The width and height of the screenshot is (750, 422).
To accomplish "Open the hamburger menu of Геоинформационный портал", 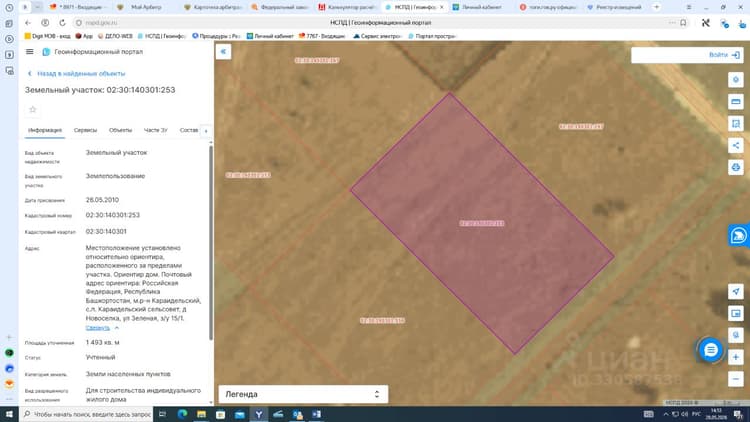I will (30, 52).
